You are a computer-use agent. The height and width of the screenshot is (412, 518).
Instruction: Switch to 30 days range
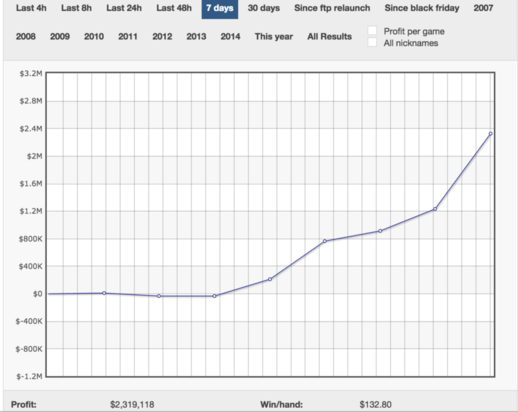coord(264,8)
